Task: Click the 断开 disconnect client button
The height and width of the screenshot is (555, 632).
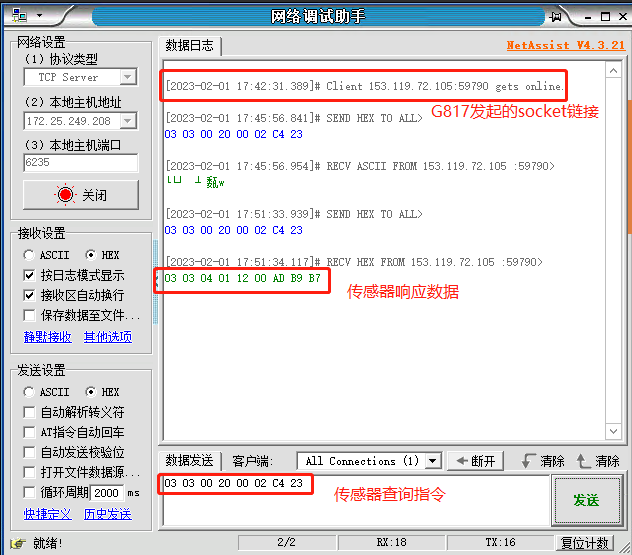Action: [x=474, y=461]
